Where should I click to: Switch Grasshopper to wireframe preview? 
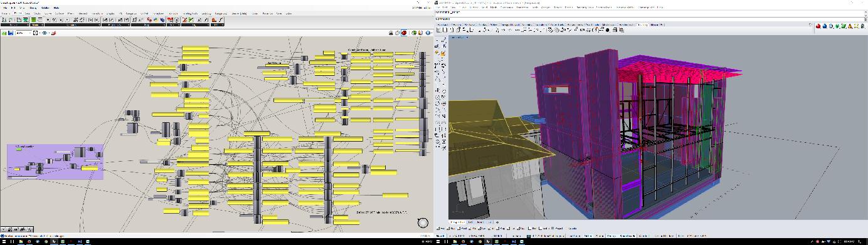pos(398,33)
